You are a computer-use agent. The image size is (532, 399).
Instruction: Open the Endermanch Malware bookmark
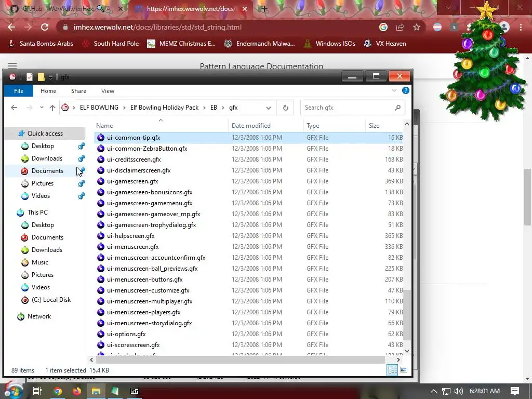click(x=260, y=44)
